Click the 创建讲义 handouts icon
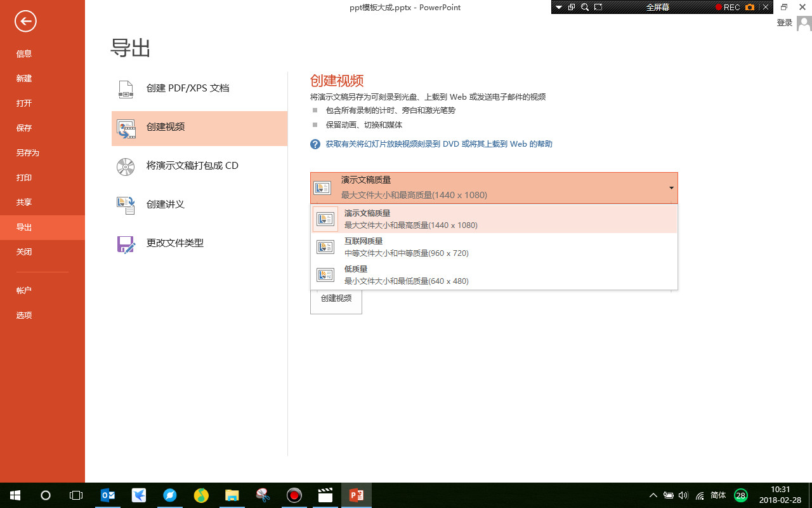 pyautogui.click(x=126, y=204)
